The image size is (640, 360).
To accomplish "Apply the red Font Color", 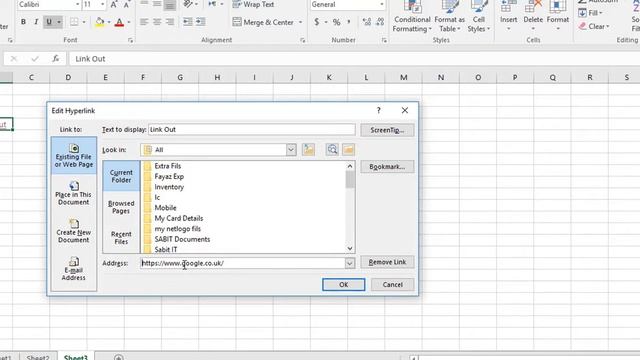I will 119,22.
